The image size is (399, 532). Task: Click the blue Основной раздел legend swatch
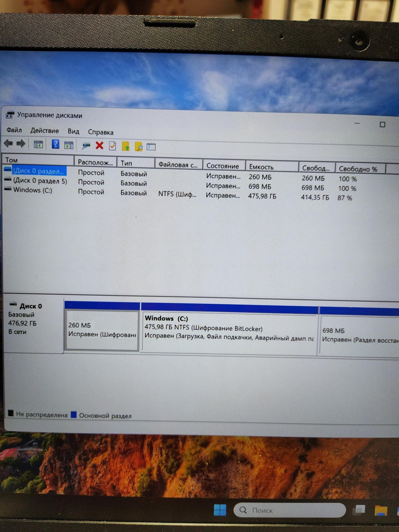(74, 415)
